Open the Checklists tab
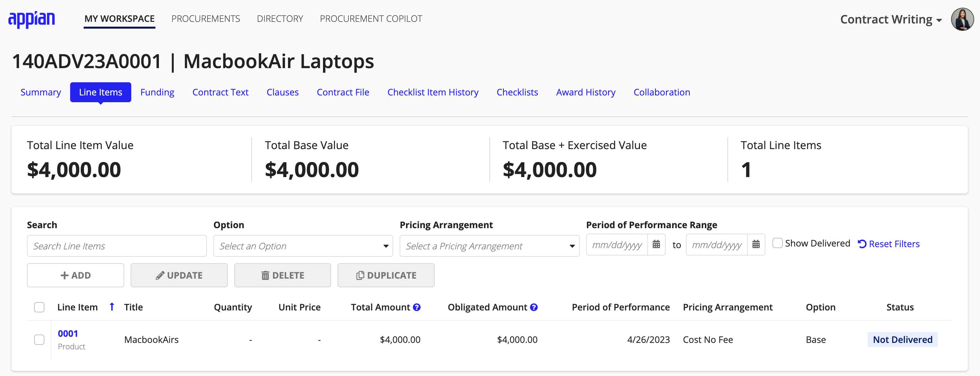 click(x=517, y=92)
